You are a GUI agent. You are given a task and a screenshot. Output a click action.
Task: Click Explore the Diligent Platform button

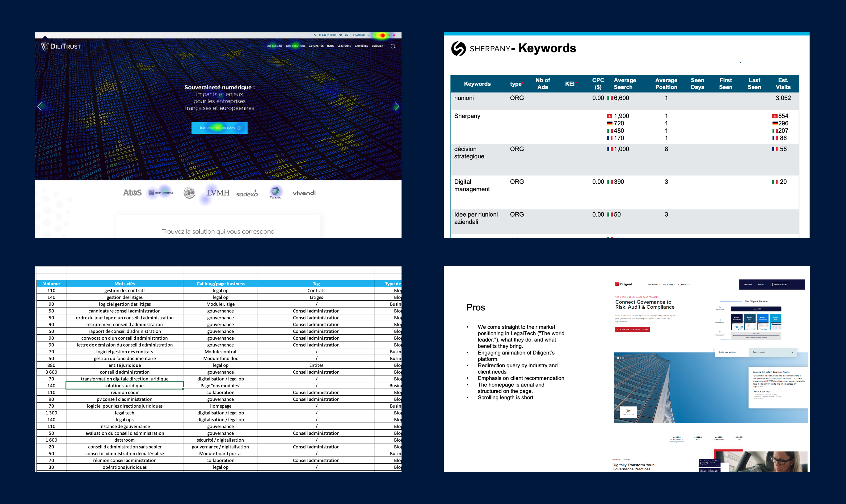pyautogui.click(x=632, y=329)
